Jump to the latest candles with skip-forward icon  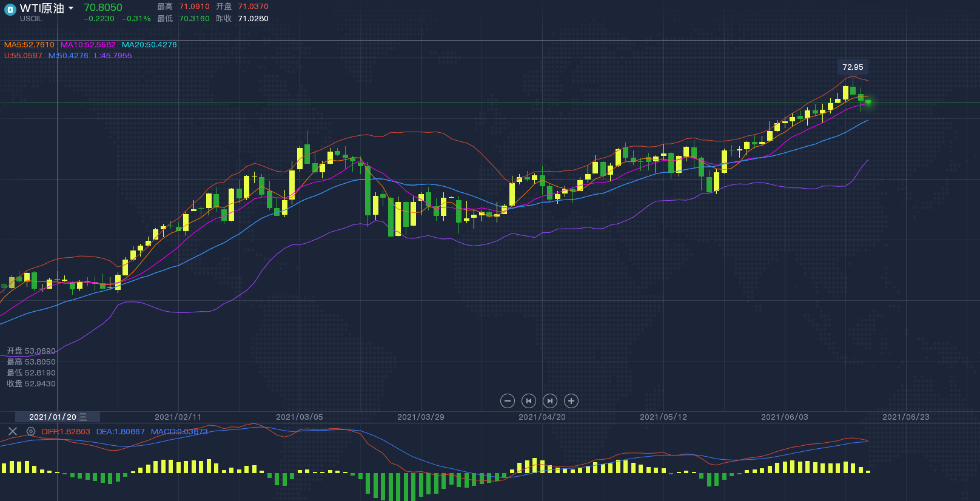pyautogui.click(x=550, y=401)
